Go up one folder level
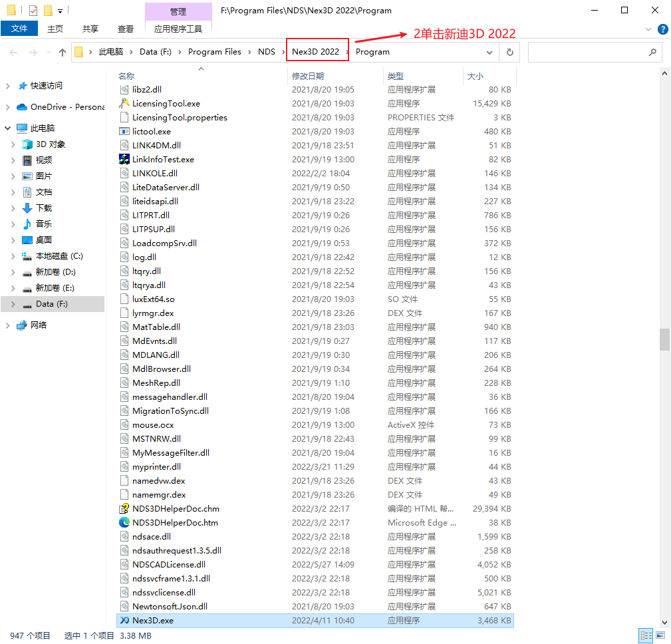The image size is (671, 644). pos(63,53)
